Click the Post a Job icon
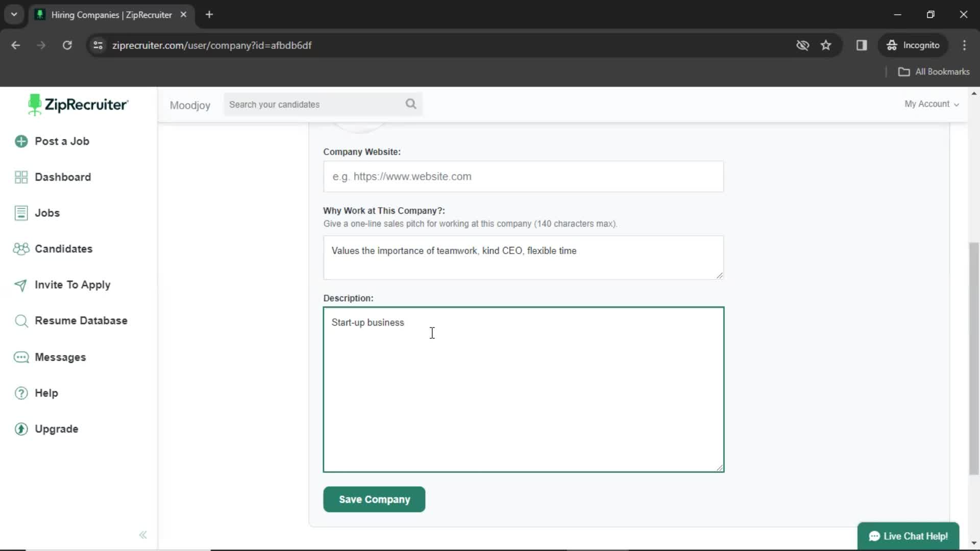Screen dimensions: 980x551 (21, 141)
